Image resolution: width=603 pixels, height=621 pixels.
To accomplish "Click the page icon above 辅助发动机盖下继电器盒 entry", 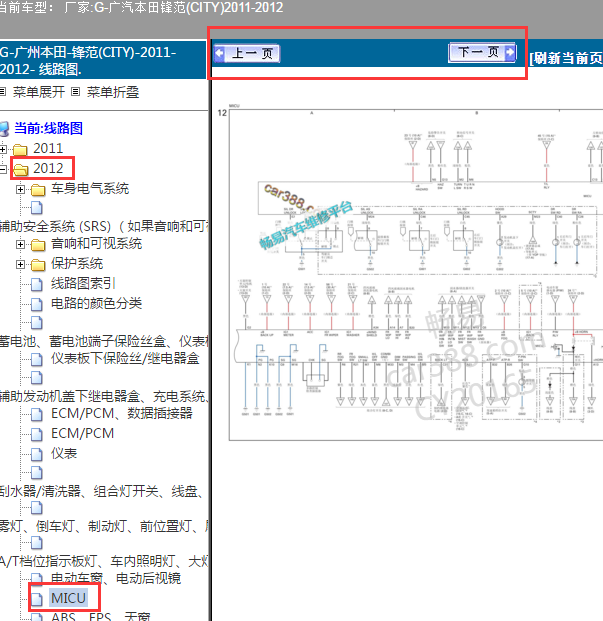I will pos(37,377).
